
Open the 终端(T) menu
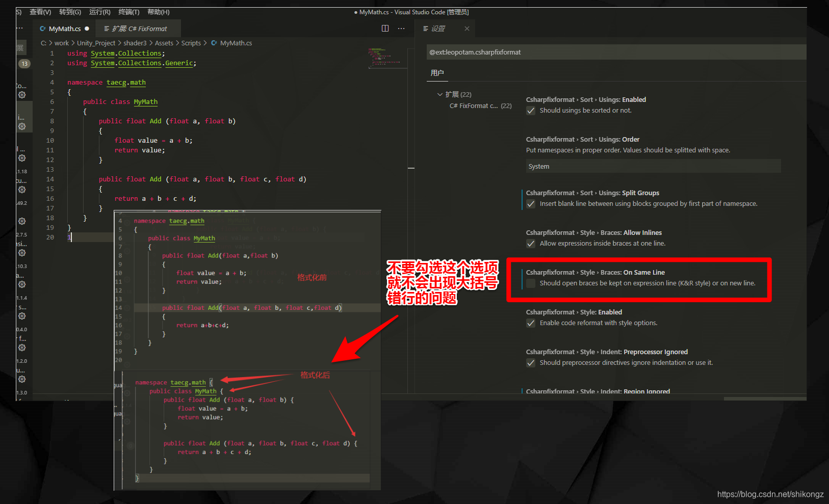point(128,12)
